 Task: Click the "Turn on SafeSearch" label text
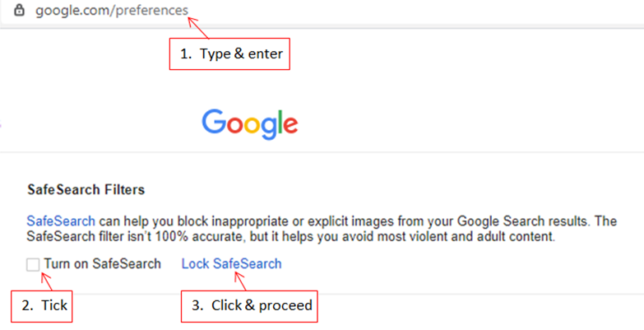[x=102, y=263]
